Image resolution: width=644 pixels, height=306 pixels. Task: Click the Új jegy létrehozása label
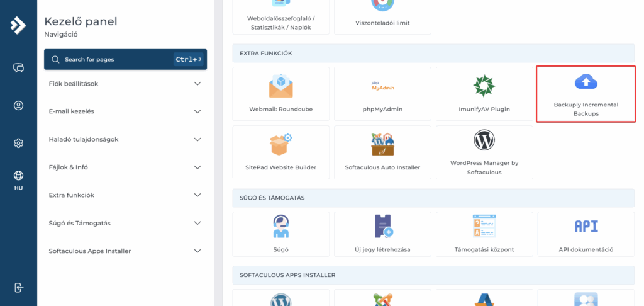(382, 250)
